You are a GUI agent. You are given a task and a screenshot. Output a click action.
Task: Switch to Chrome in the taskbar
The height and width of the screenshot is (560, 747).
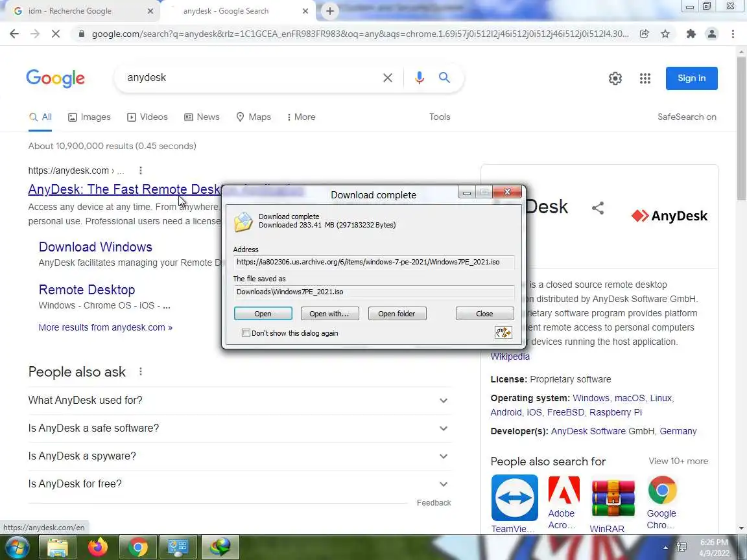[x=137, y=548]
